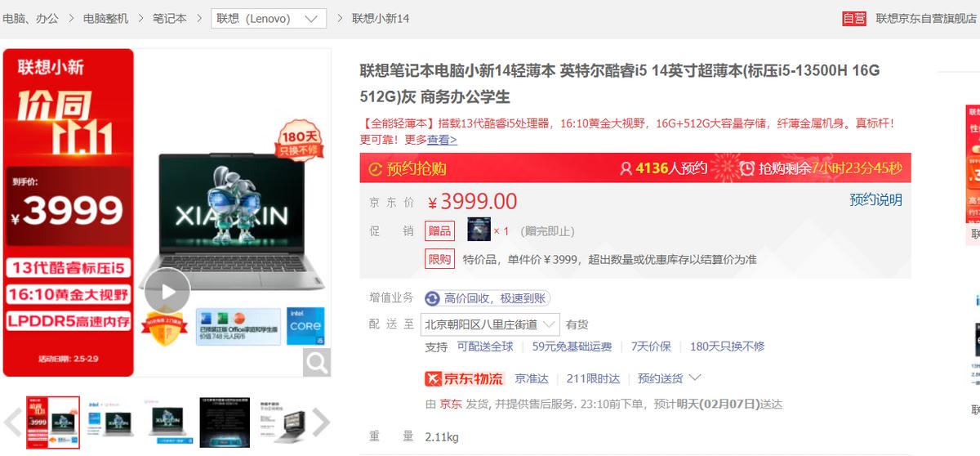Click the reservation count person icon

(x=626, y=168)
